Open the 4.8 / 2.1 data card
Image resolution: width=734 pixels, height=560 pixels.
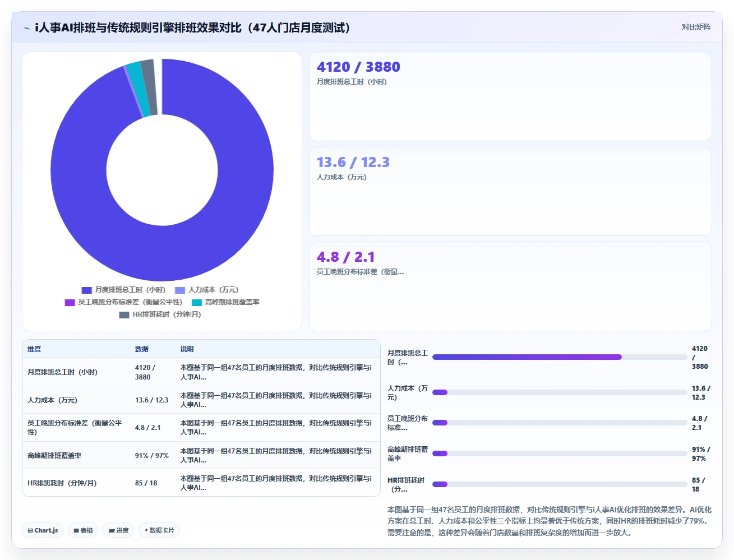pos(510,286)
